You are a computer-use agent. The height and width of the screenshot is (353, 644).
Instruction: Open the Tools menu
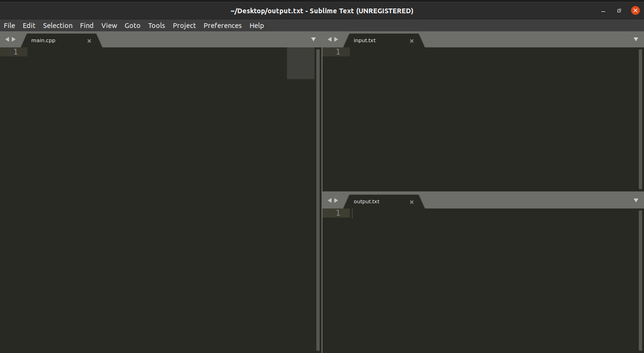pos(156,26)
